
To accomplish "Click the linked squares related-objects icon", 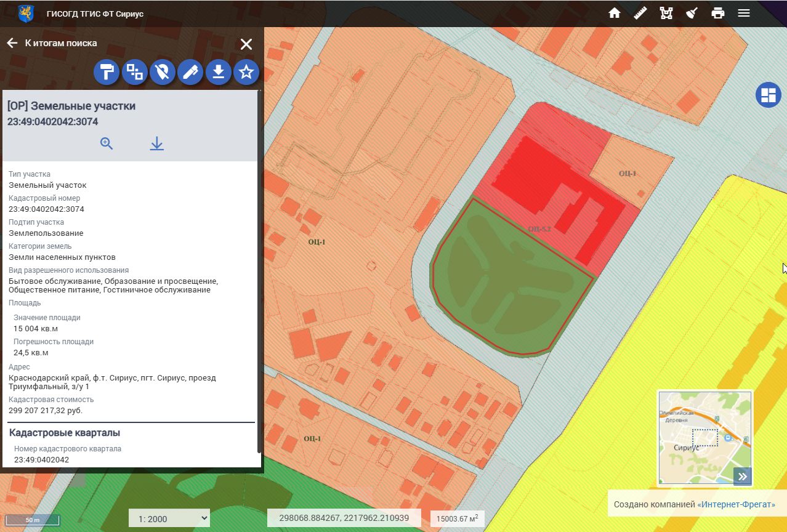I will point(134,73).
